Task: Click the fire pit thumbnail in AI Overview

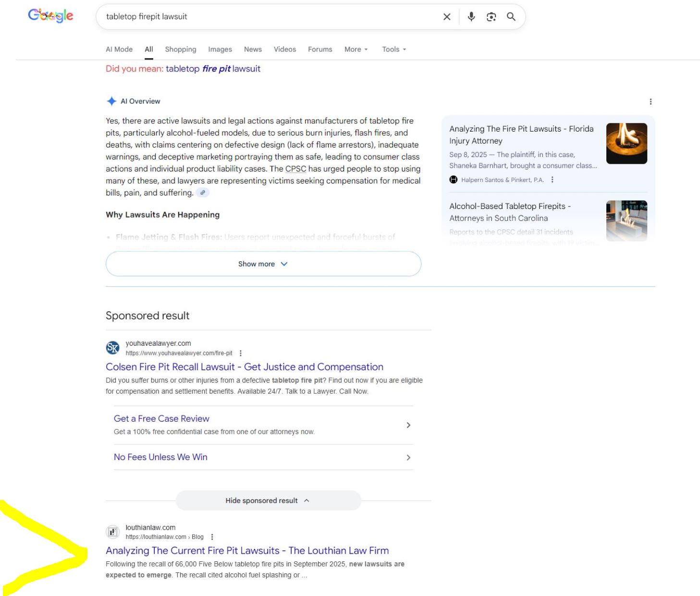Action: click(626, 144)
